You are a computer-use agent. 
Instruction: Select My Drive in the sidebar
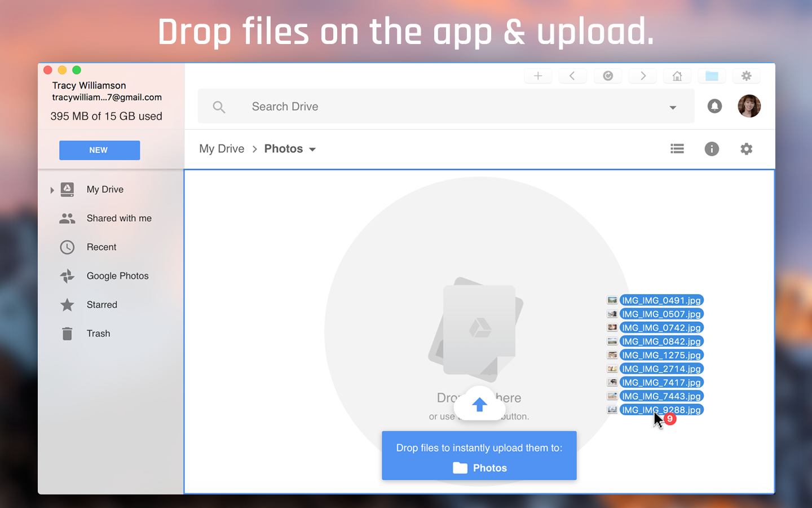tap(105, 190)
